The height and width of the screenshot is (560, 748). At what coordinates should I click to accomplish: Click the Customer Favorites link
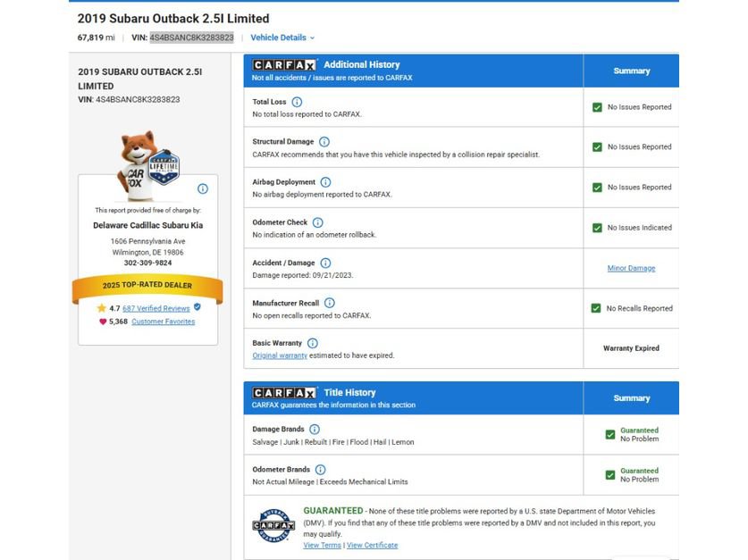[164, 322]
